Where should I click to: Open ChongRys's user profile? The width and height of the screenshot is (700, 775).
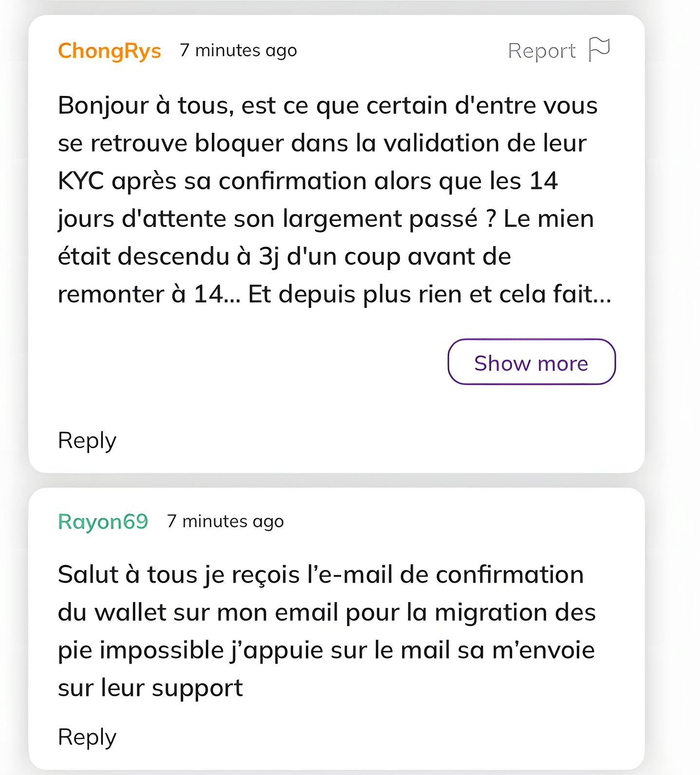click(x=110, y=51)
